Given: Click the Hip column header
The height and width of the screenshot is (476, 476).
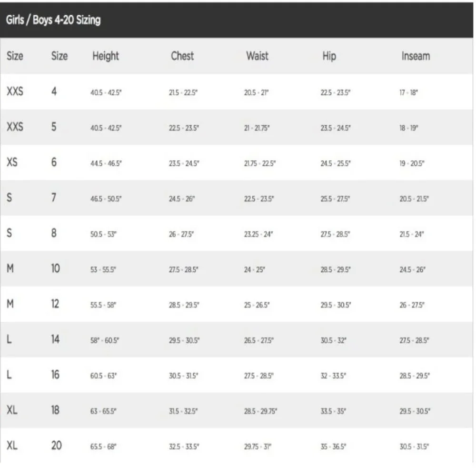Looking at the screenshot, I should click(329, 56).
